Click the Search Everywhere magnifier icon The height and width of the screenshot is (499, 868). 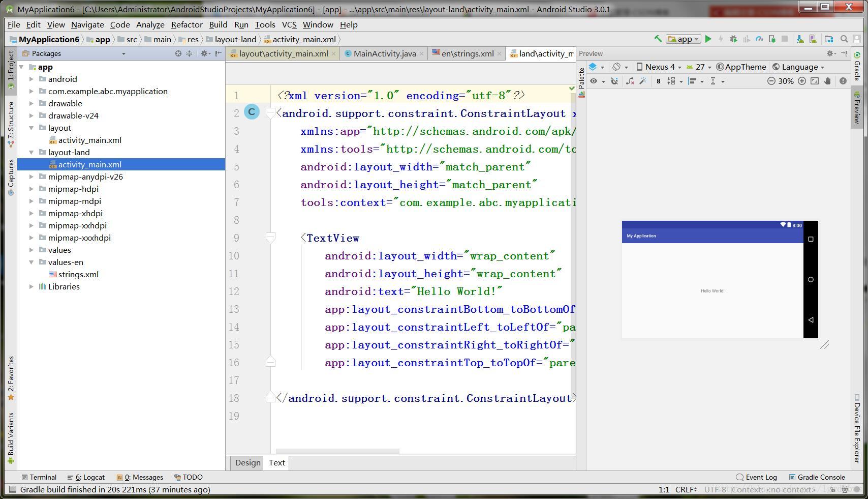(x=844, y=39)
